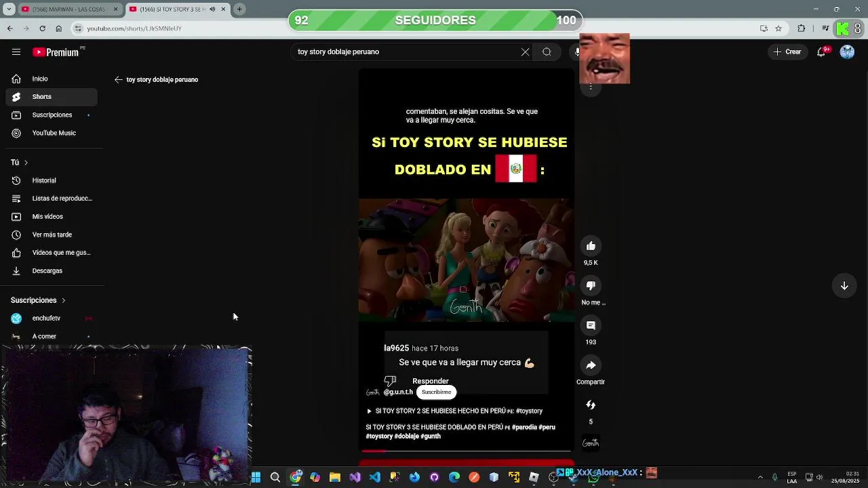
Task: Select Shorts in the sidebar
Action: coord(52,97)
